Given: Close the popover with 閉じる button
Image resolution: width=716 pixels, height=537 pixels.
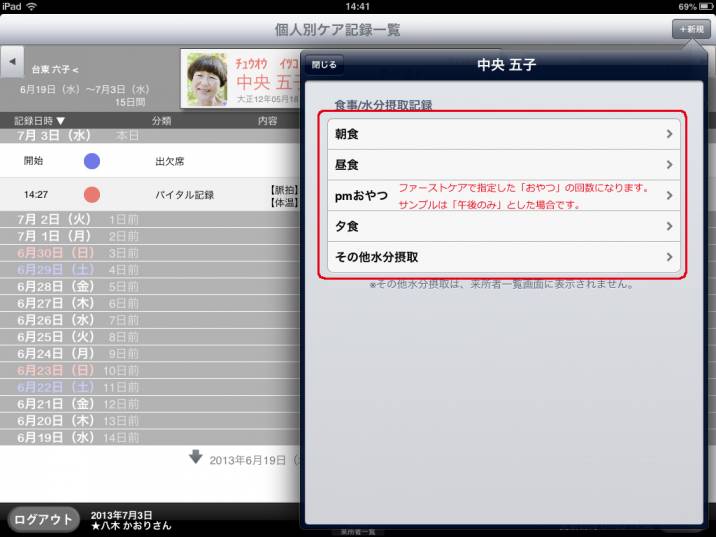Looking at the screenshot, I should pos(325,64).
